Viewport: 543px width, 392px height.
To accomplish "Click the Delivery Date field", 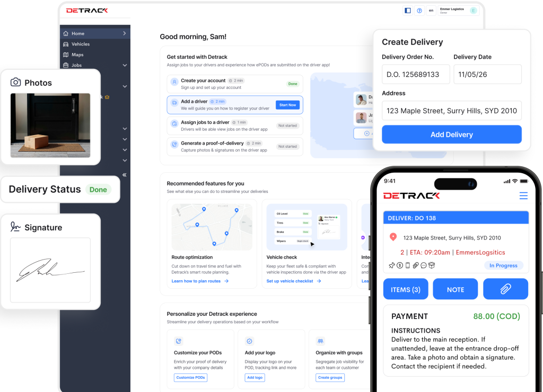I will tap(488, 74).
